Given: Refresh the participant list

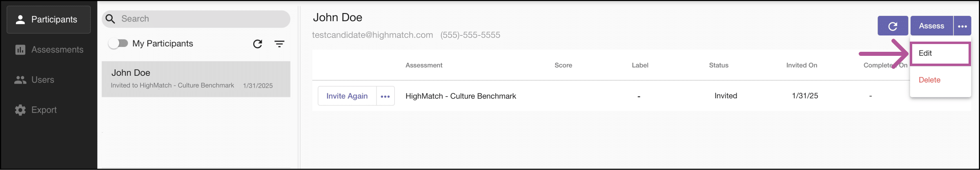Looking at the screenshot, I should 257,44.
